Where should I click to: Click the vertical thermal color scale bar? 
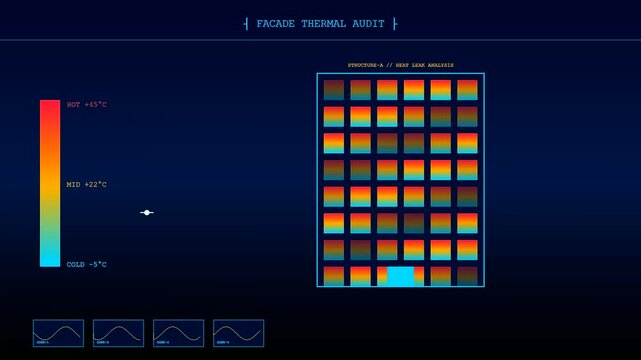point(50,183)
